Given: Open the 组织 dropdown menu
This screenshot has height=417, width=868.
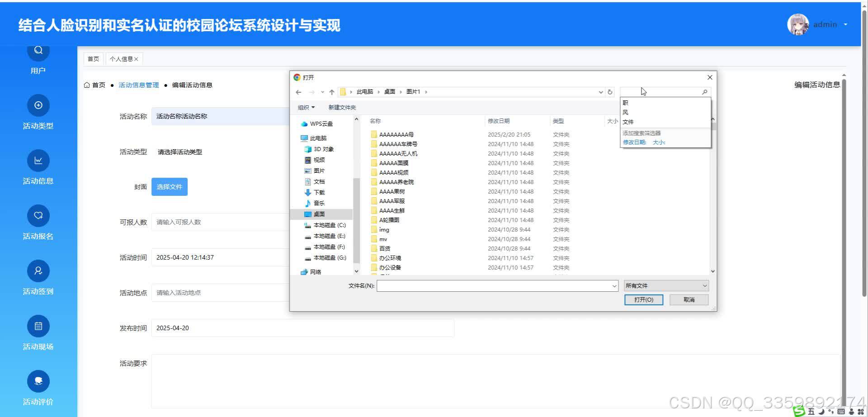Looking at the screenshot, I should 306,107.
